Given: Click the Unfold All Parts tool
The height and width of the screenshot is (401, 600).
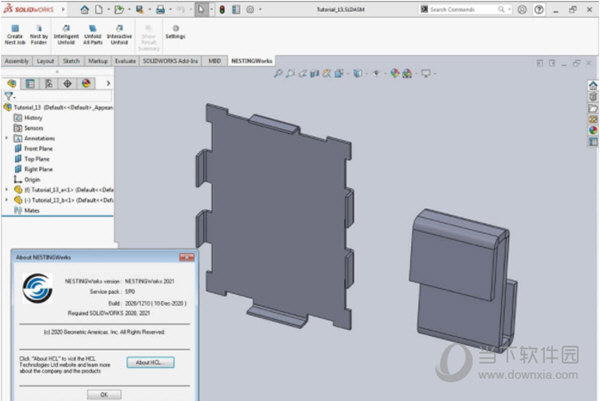Looking at the screenshot, I should point(93,35).
